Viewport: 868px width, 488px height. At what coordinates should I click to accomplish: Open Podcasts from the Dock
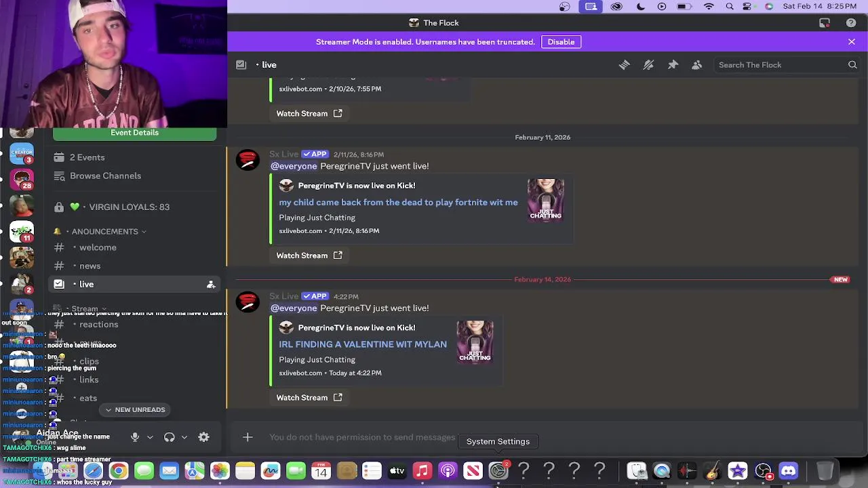click(448, 471)
